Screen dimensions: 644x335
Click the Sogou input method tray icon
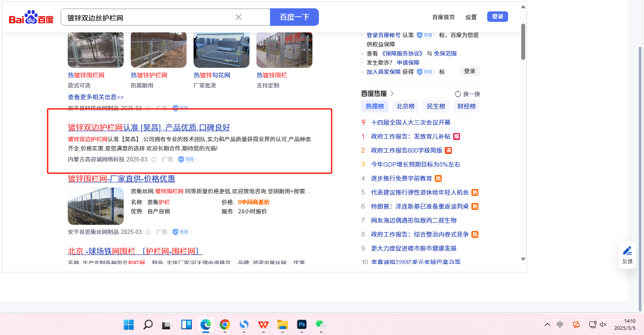[576, 325]
